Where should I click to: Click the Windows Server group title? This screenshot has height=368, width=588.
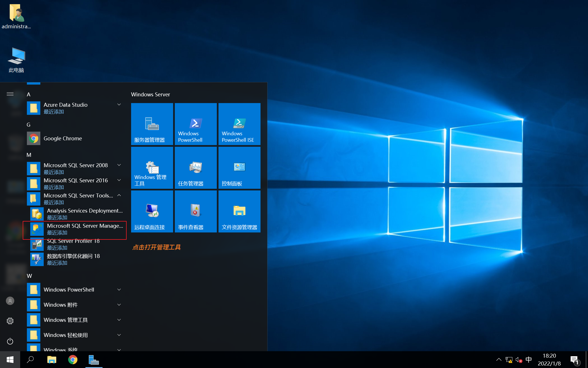[150, 94]
